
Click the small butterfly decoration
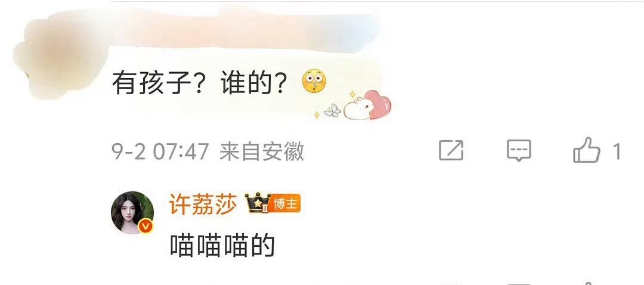click(333, 110)
